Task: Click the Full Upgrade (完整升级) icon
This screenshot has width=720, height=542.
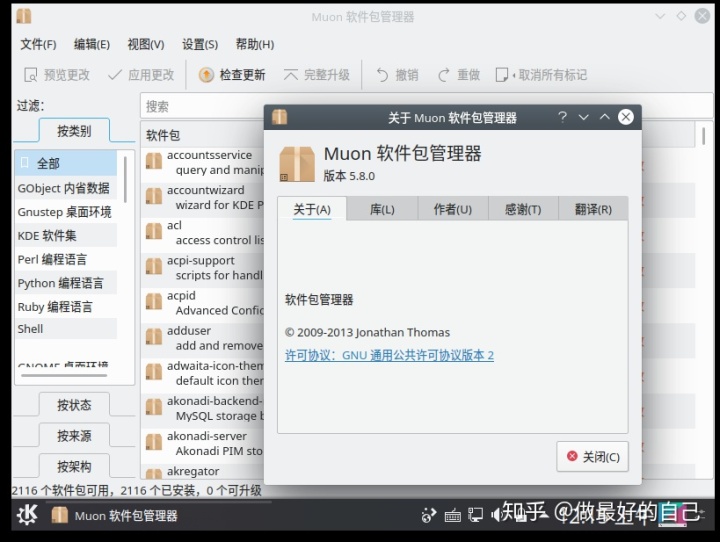Action: coord(291,74)
